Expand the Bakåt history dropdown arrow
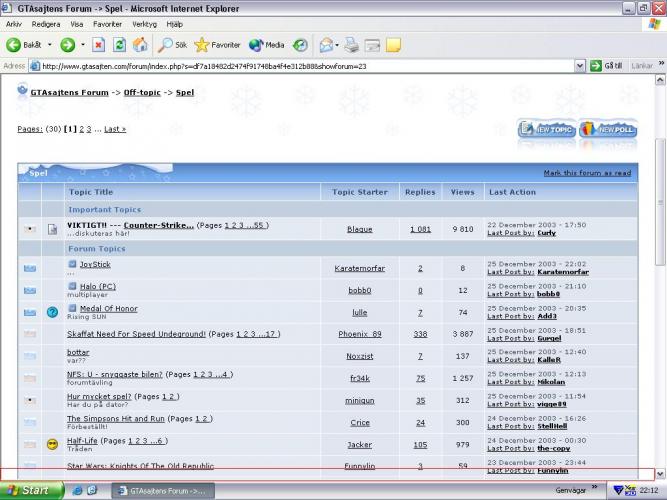 click(x=48, y=45)
